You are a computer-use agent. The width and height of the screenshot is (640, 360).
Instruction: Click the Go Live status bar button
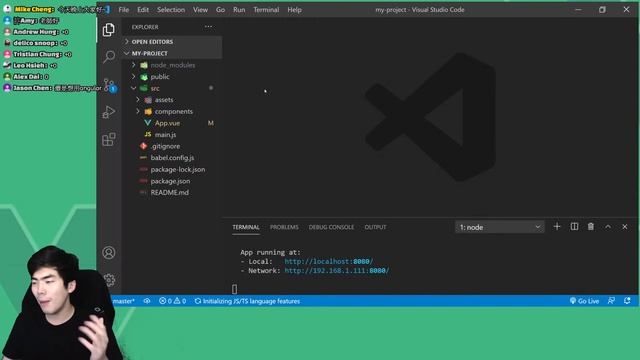[584, 301]
